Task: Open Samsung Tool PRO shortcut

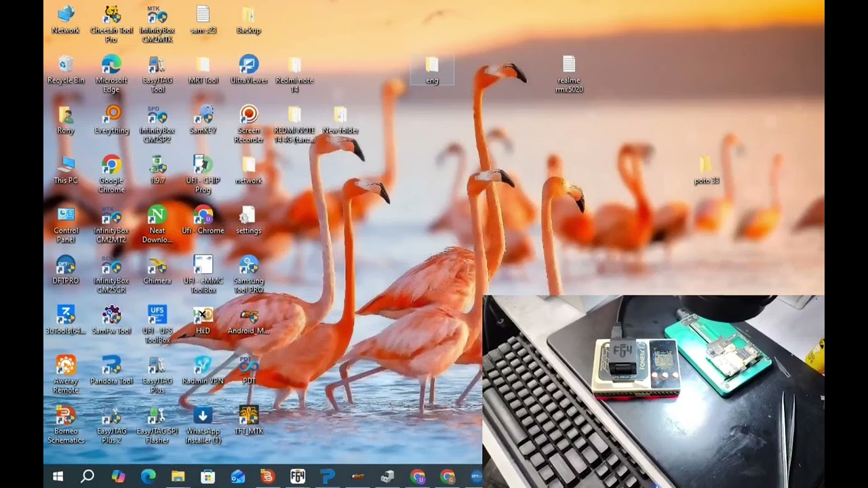Action: (x=248, y=274)
